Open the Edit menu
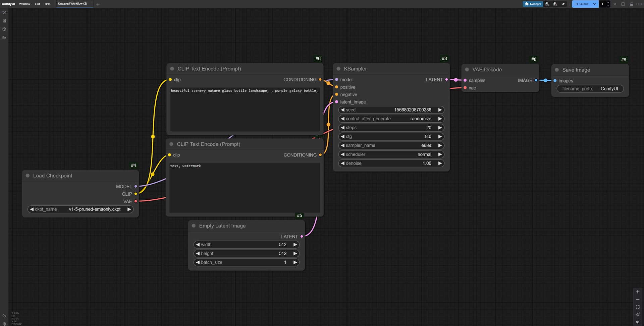 pyautogui.click(x=38, y=4)
